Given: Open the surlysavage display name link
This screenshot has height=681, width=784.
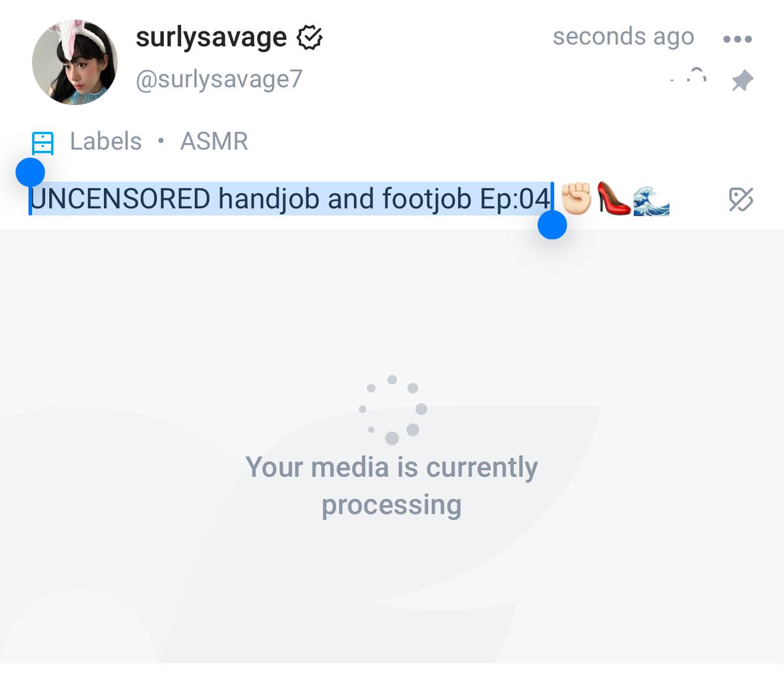Looking at the screenshot, I should 211,37.
